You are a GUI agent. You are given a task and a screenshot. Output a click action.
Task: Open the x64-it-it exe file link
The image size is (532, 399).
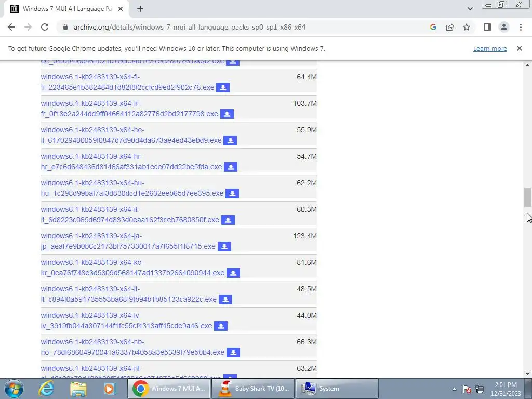point(130,215)
